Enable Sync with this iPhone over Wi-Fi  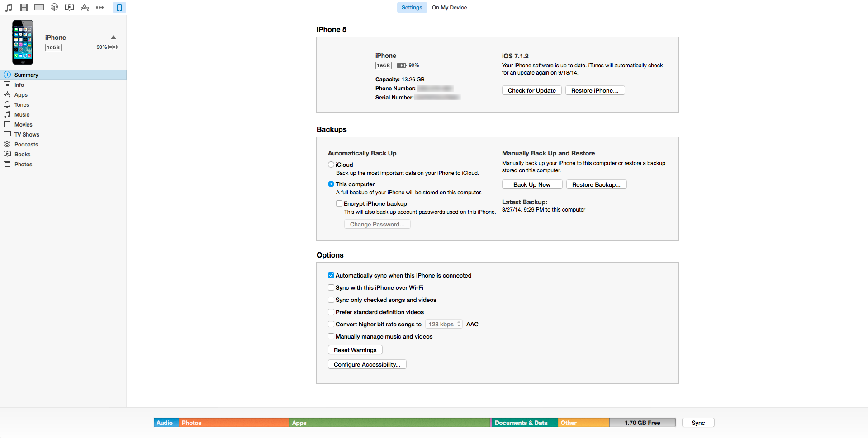click(331, 287)
